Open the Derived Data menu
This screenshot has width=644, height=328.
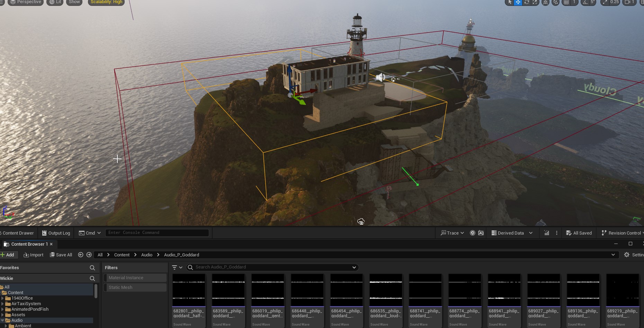(x=512, y=233)
